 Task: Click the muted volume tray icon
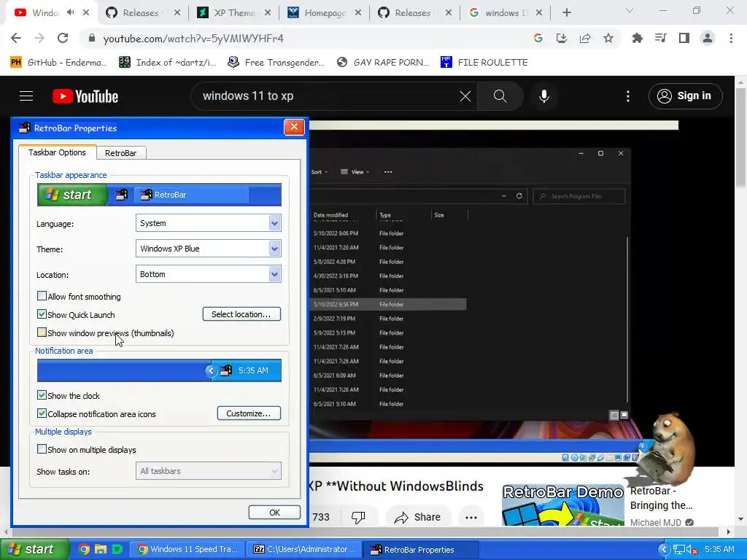coord(692,550)
